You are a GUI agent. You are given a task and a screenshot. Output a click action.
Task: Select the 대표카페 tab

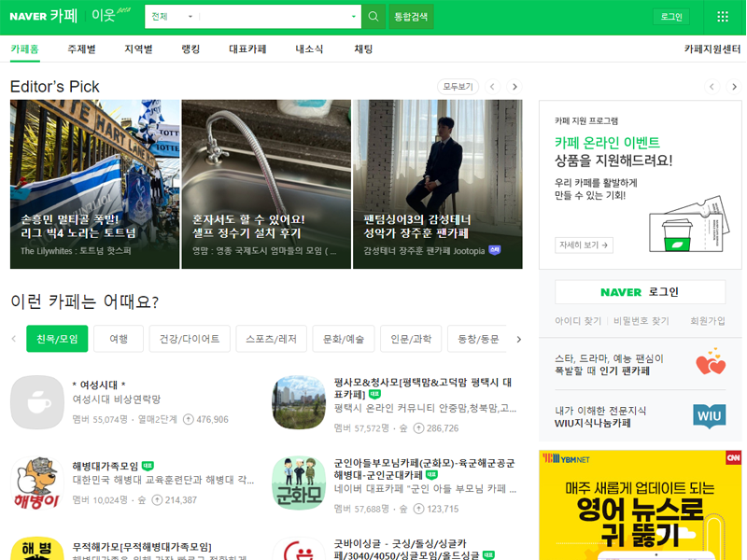247,49
